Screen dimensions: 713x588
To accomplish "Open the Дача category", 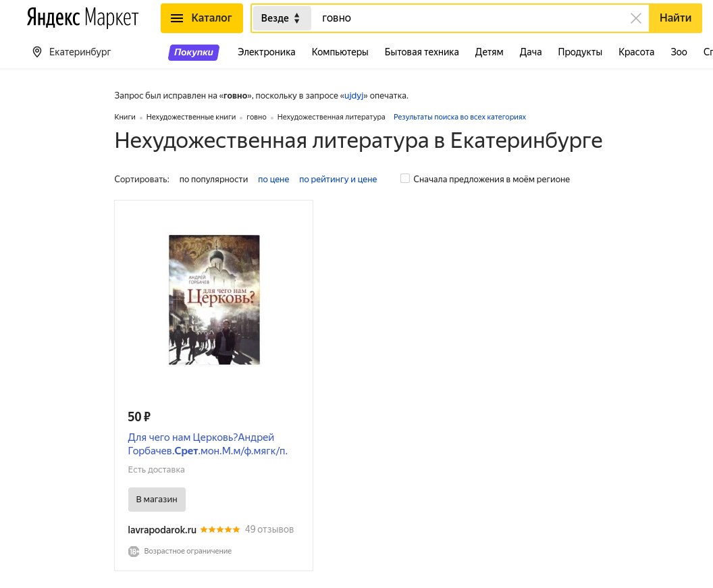I will point(530,52).
